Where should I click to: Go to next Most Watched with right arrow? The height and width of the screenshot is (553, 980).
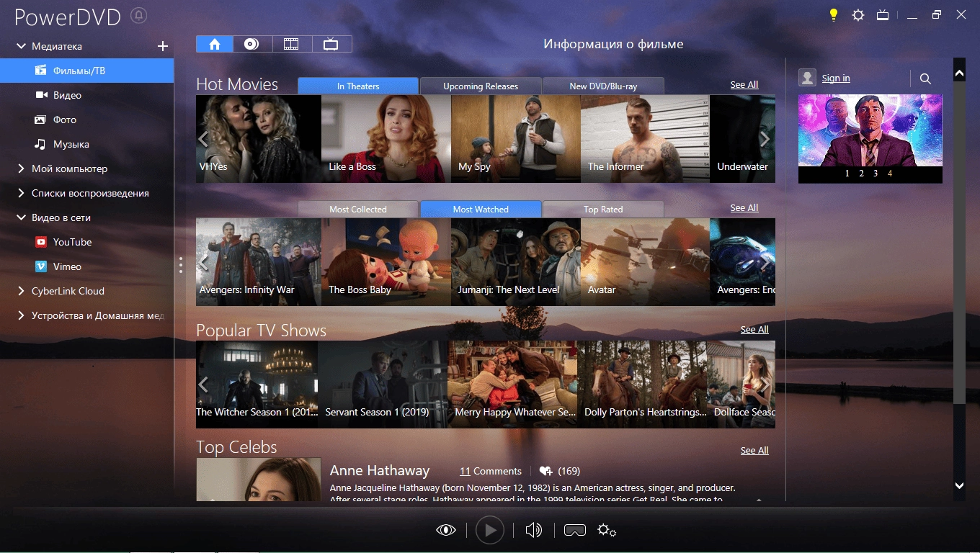[x=765, y=262]
